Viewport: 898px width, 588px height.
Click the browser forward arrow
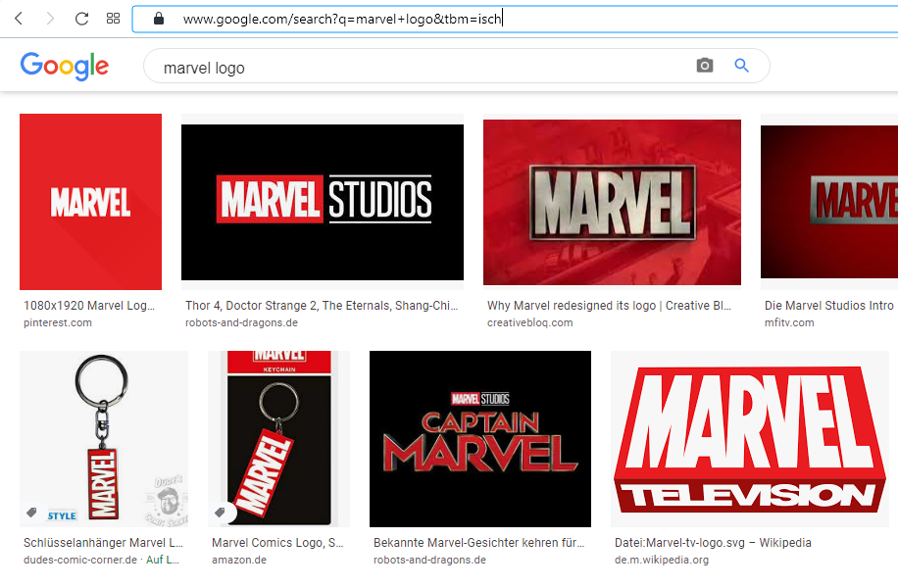(x=50, y=19)
